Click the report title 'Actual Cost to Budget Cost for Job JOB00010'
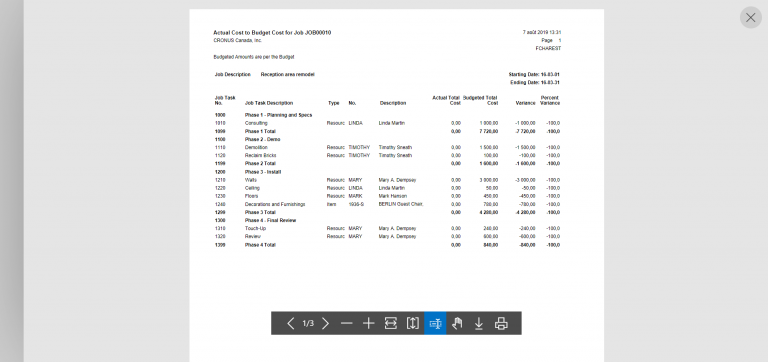 click(272, 33)
